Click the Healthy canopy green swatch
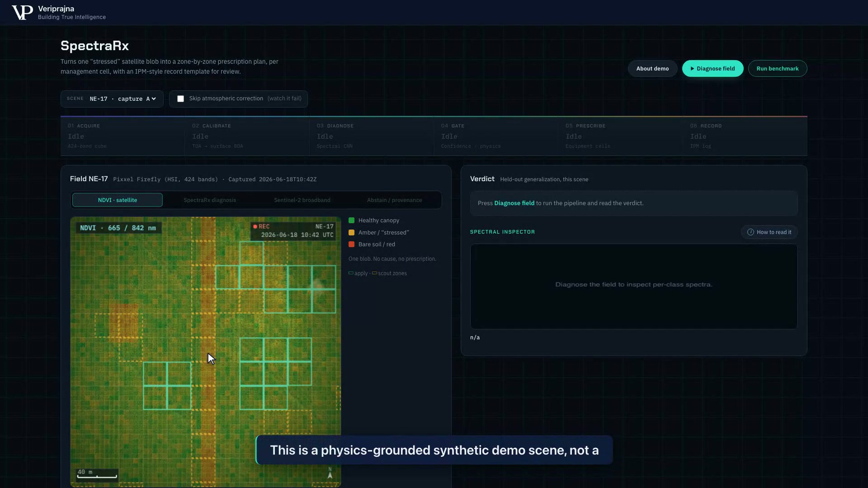Image resolution: width=868 pixels, height=488 pixels. coord(351,221)
